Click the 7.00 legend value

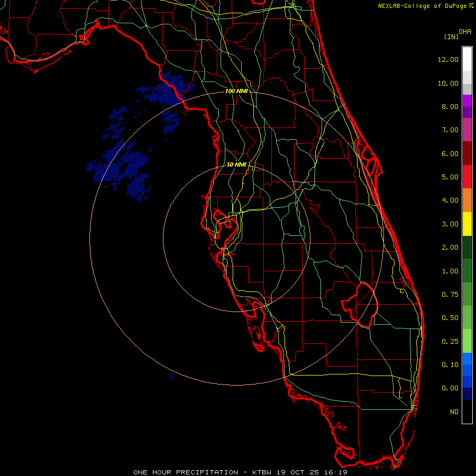click(x=450, y=130)
